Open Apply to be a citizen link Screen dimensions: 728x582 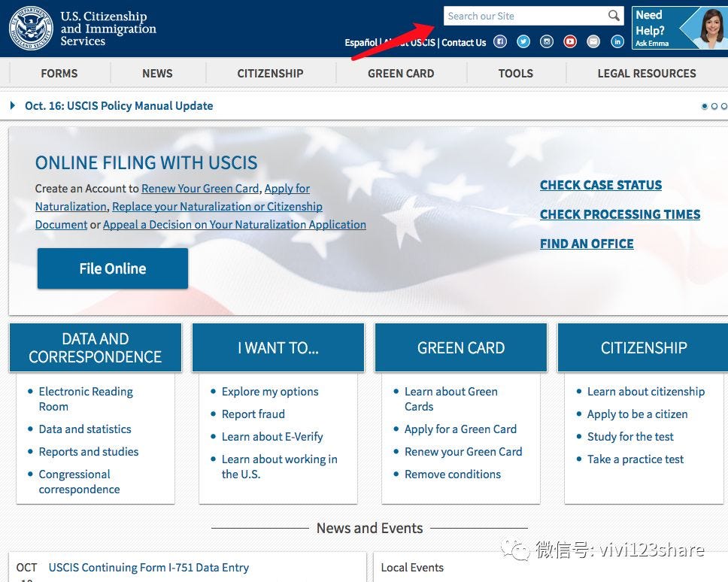pyautogui.click(x=638, y=414)
